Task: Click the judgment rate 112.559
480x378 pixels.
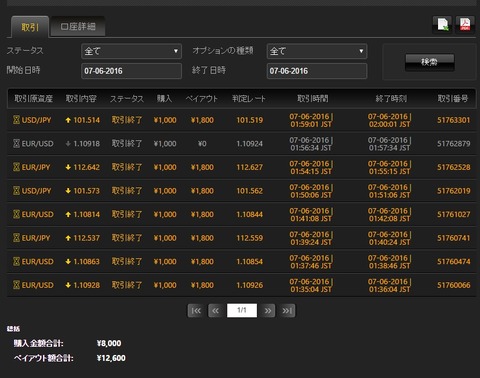Action: 250,238
